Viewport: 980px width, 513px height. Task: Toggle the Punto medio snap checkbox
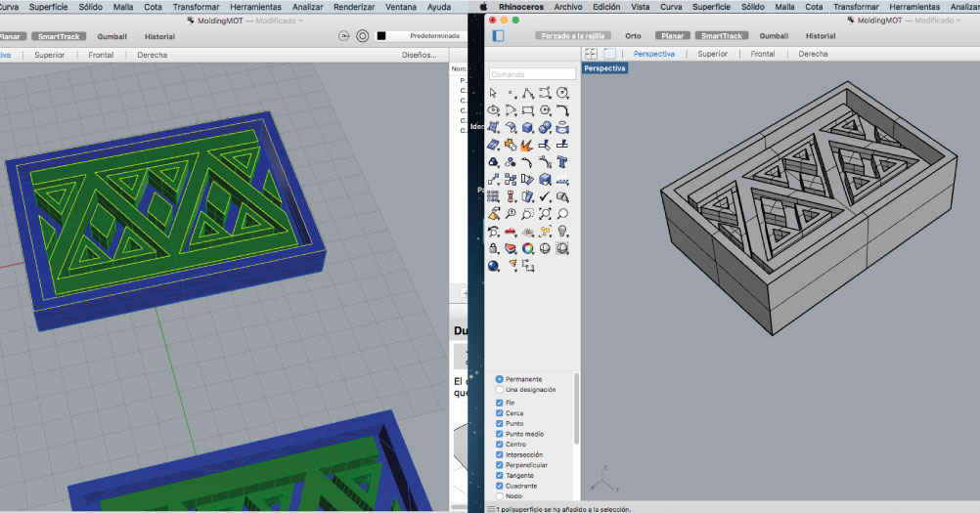[500, 434]
